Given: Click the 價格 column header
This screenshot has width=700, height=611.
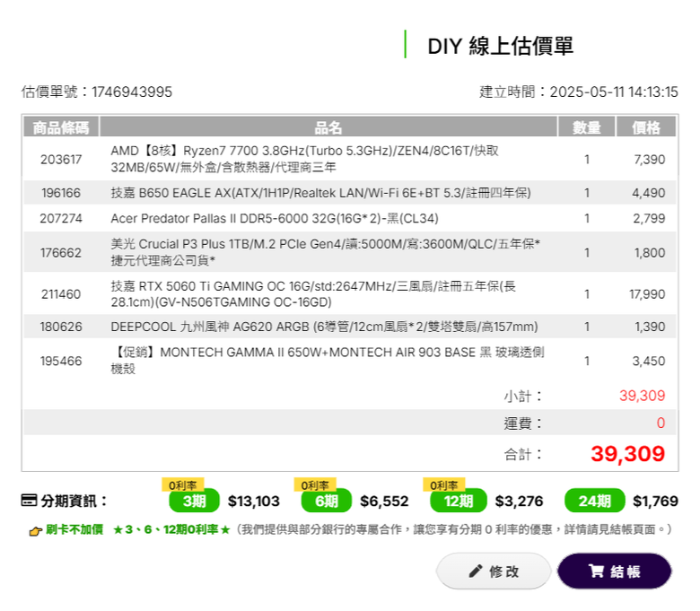Looking at the screenshot, I should [645, 127].
